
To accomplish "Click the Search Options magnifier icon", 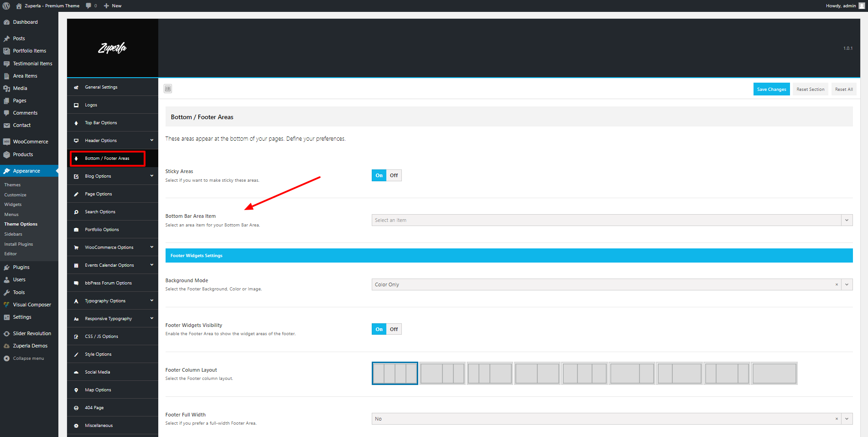I will pyautogui.click(x=76, y=212).
